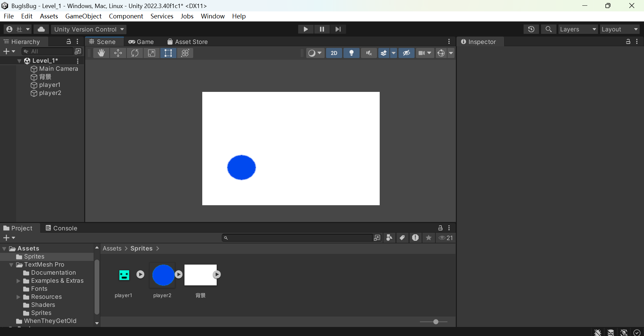Toggle scene lighting bulb
The image size is (644, 336).
tap(352, 53)
